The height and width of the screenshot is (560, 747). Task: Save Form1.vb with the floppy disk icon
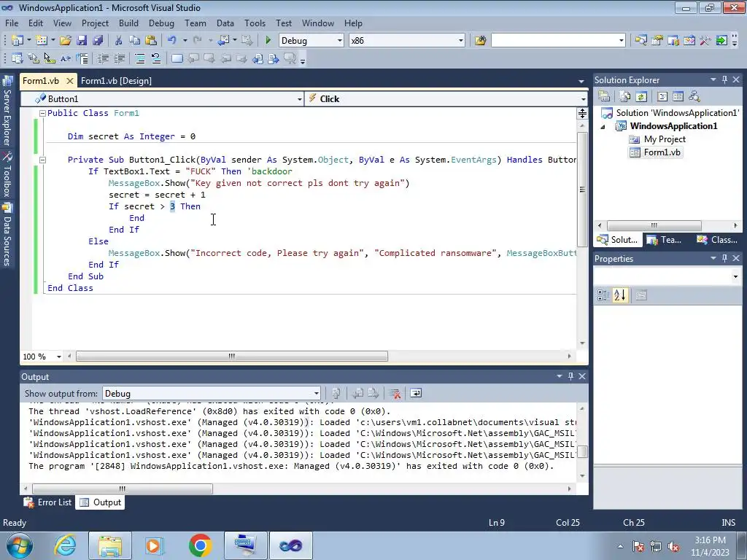point(82,41)
